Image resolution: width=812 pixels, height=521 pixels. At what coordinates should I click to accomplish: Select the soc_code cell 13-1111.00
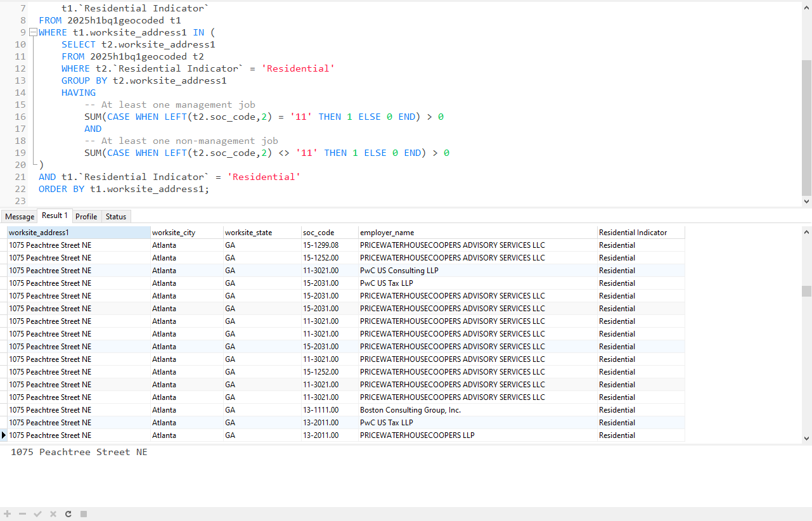pyautogui.click(x=330, y=410)
